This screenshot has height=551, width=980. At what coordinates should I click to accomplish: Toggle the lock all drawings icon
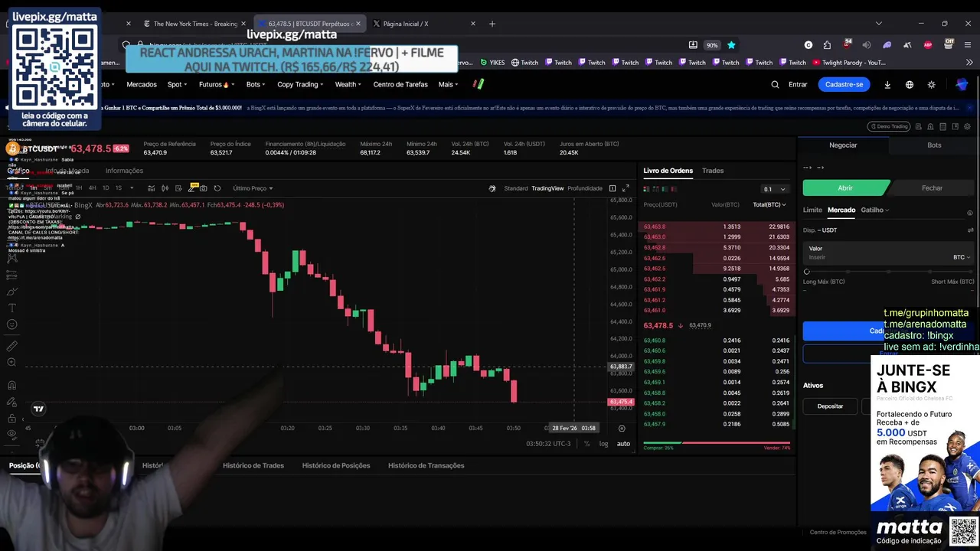click(12, 419)
